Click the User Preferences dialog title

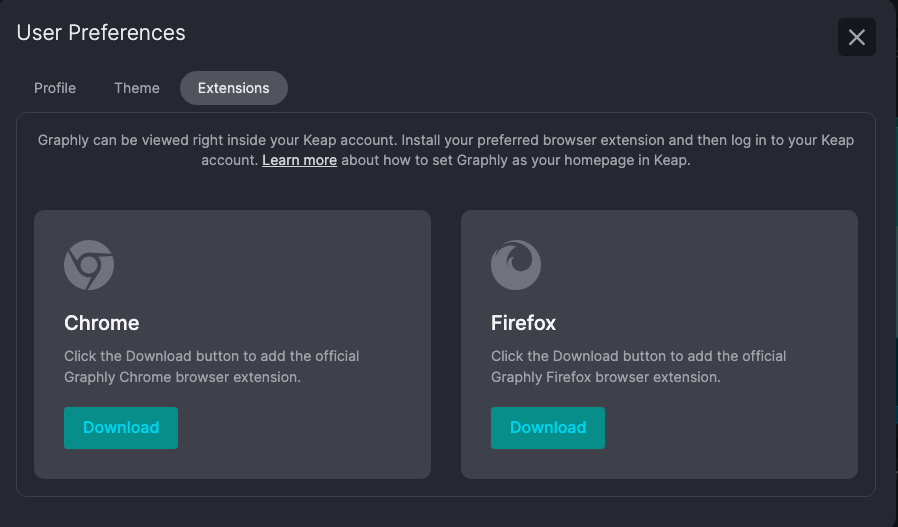(101, 33)
